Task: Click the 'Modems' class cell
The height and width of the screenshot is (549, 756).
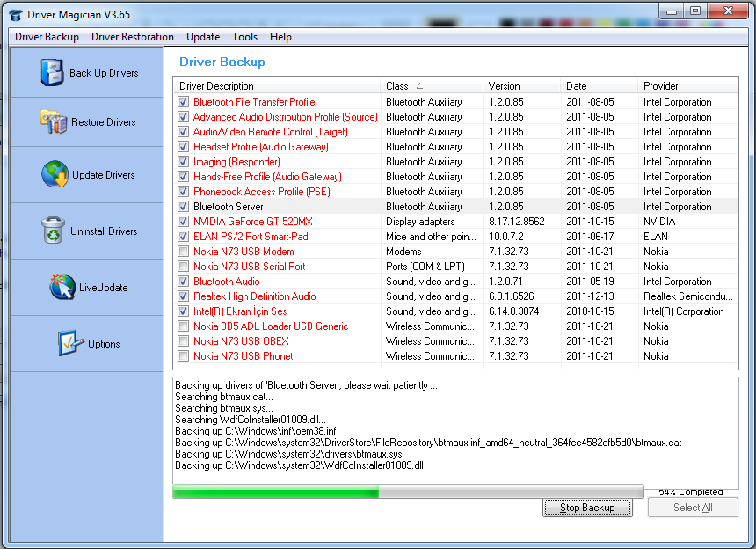Action: pyautogui.click(x=403, y=252)
